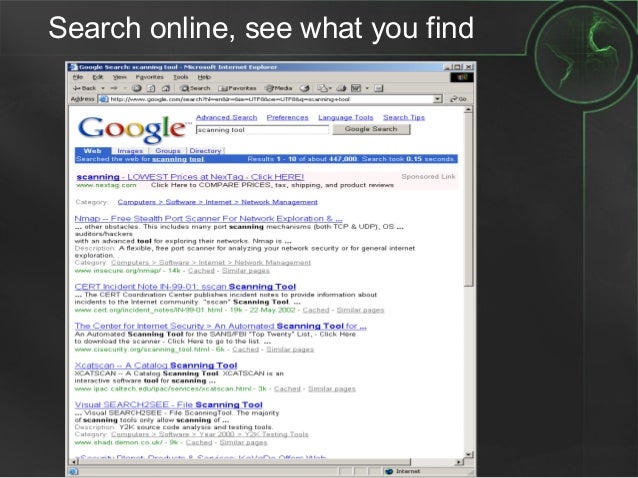Click the Discuss toolbar icon
This screenshot has width=638, height=478.
[x=378, y=88]
